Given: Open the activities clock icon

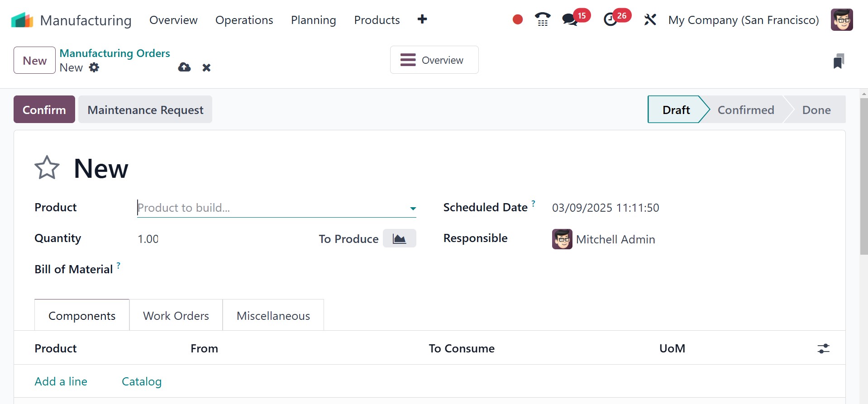Looking at the screenshot, I should point(610,19).
